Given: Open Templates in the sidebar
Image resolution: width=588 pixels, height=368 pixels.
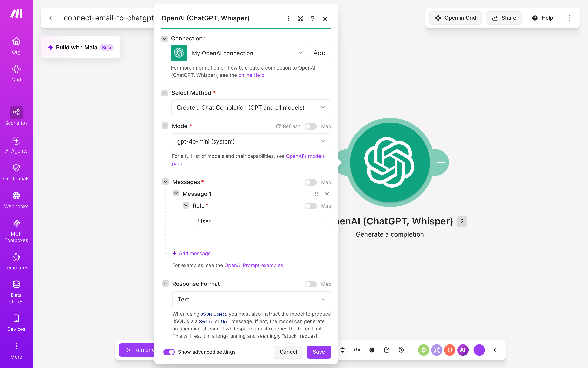Looking at the screenshot, I should point(16,262).
